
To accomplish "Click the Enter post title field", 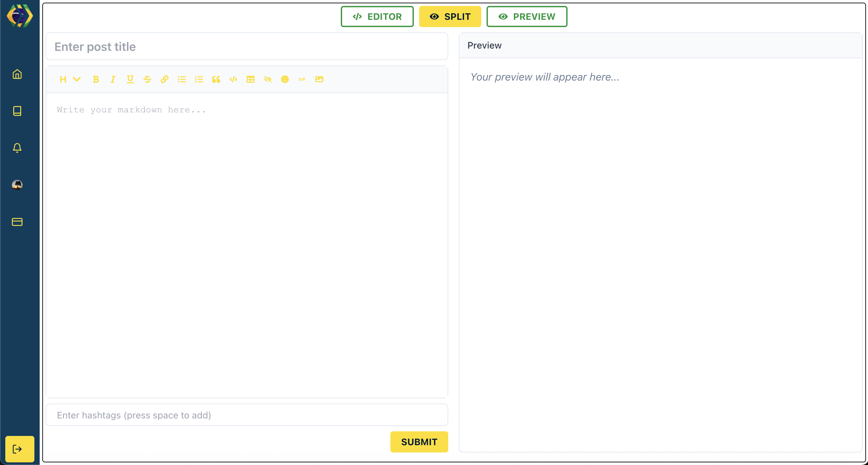I will tap(247, 47).
